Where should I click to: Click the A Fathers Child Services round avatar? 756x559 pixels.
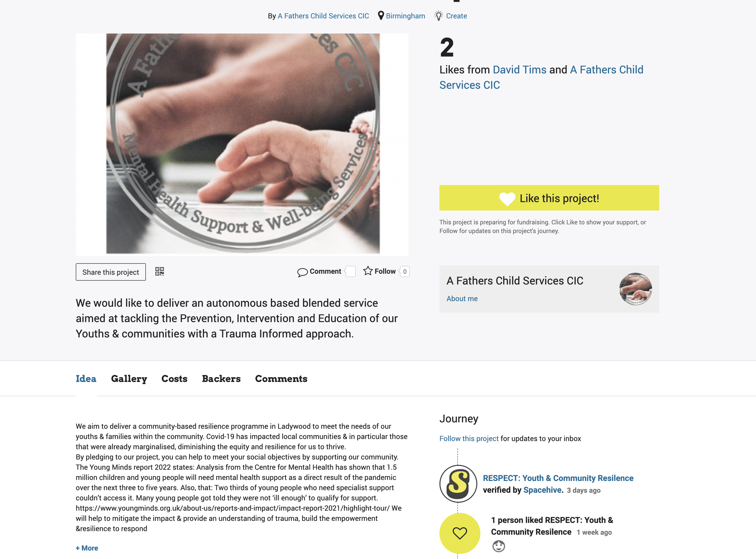point(635,289)
